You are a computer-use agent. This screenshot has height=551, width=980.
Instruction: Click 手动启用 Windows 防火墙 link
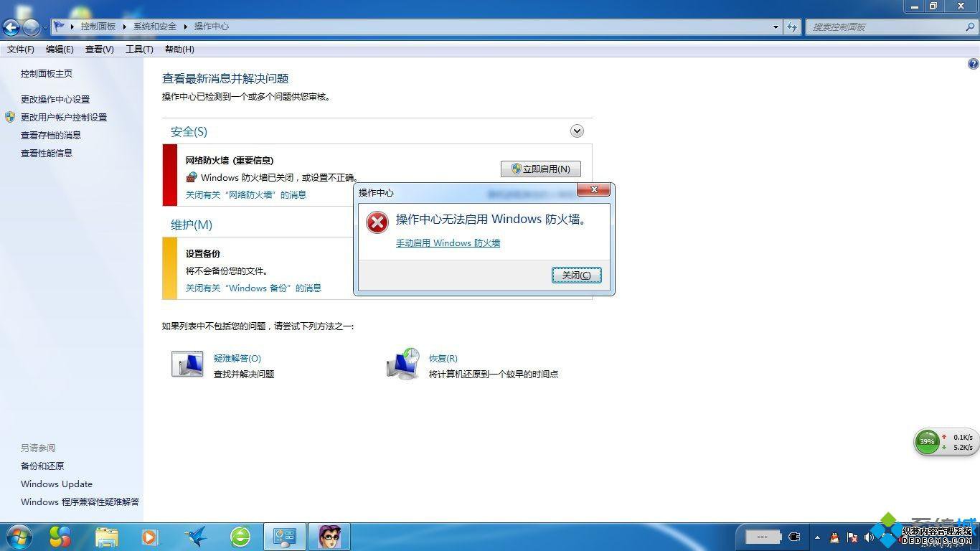click(x=448, y=243)
